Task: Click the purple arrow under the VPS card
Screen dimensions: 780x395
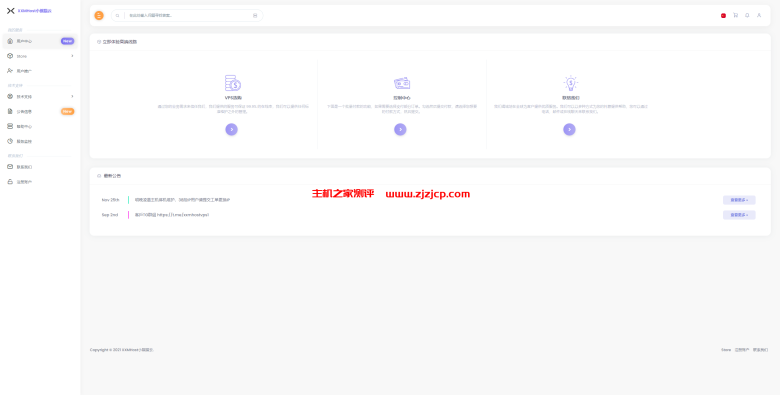Action: (231, 129)
